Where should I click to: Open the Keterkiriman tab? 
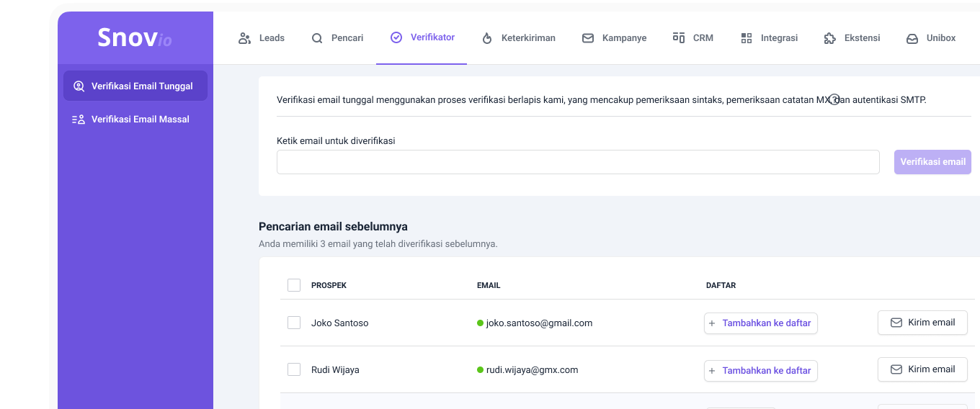click(518, 38)
